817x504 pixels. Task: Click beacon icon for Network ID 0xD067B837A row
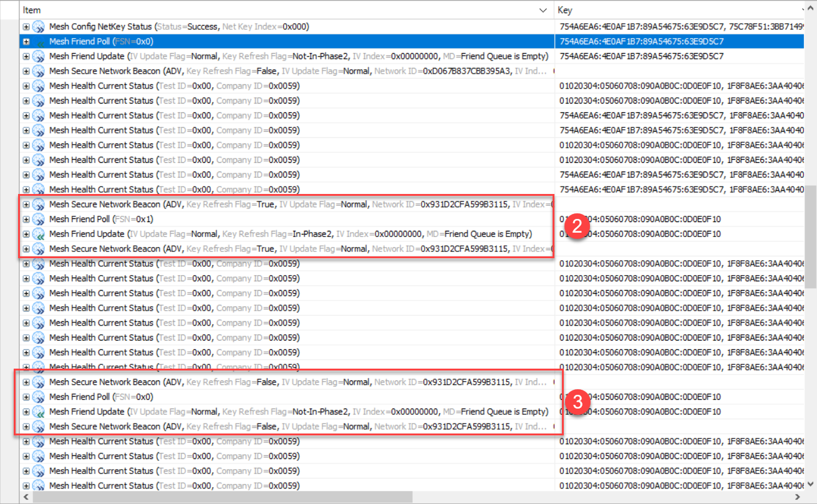[x=39, y=71]
